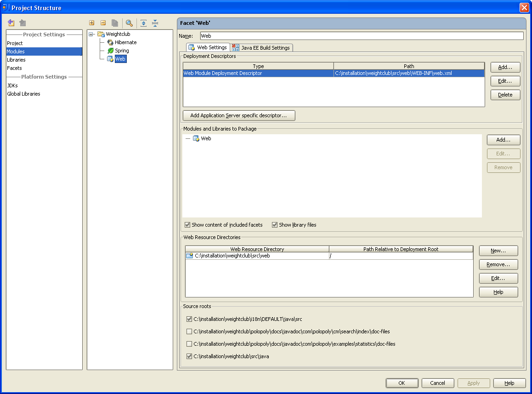The height and width of the screenshot is (394, 532).
Task: Click the Project Structure title bar icon
Action: 6,7
